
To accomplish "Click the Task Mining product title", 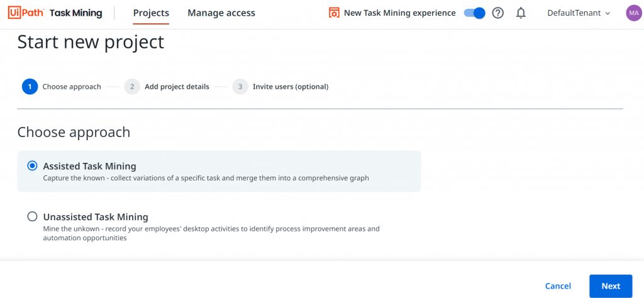I will pos(76,13).
